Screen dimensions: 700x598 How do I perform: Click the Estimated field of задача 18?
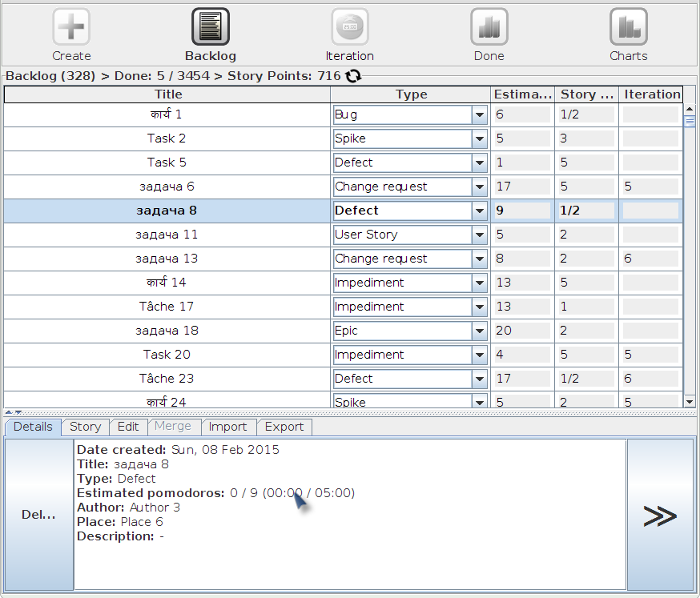tap(522, 331)
